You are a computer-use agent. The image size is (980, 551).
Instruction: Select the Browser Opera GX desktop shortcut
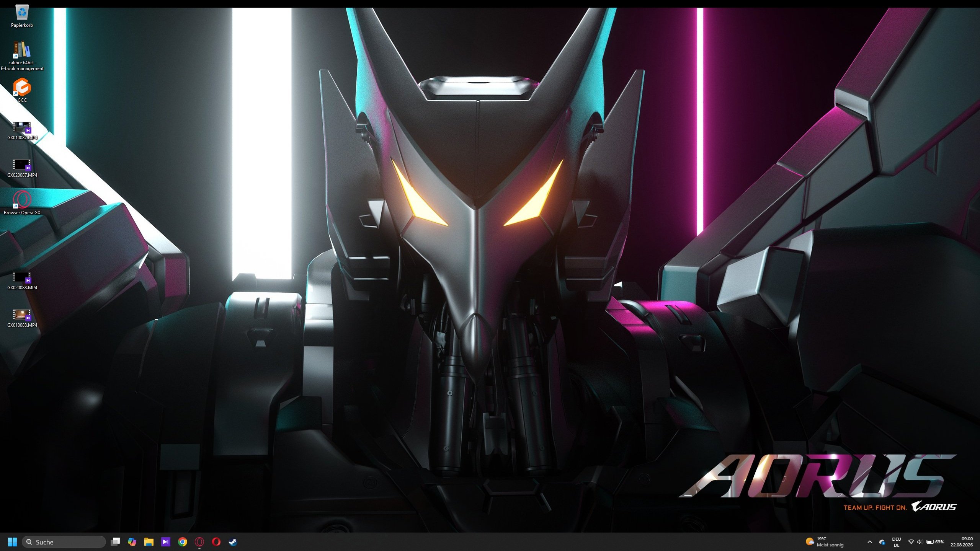(22, 203)
